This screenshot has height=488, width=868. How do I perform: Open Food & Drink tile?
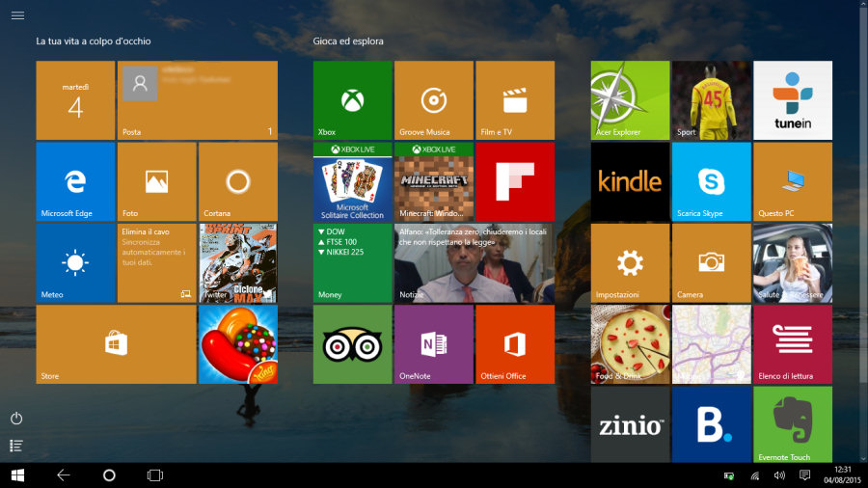click(x=630, y=344)
